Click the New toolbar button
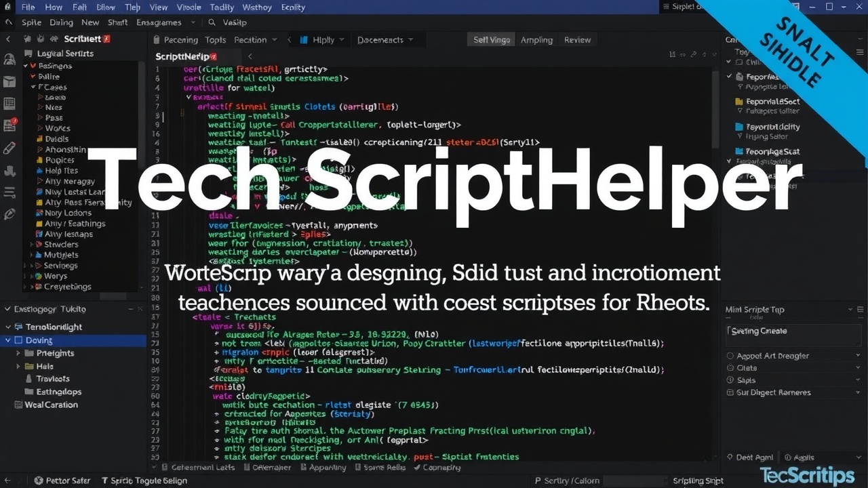 click(90, 22)
